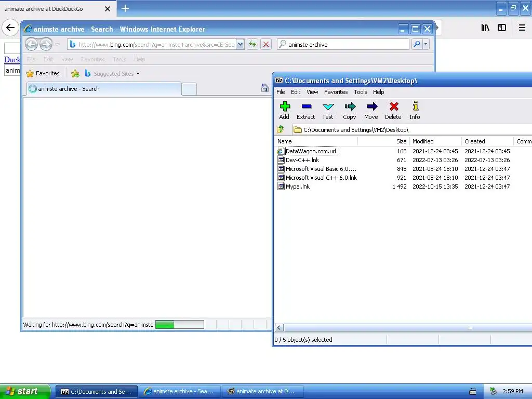Screen dimensions: 532x399
Task: Click the 7-Zip horizontal scrollbar track
Action: 407,328
